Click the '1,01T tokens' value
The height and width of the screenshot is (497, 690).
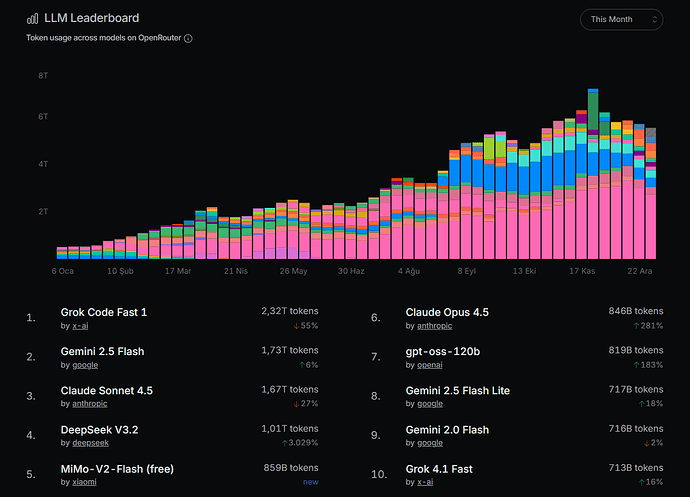(290, 428)
